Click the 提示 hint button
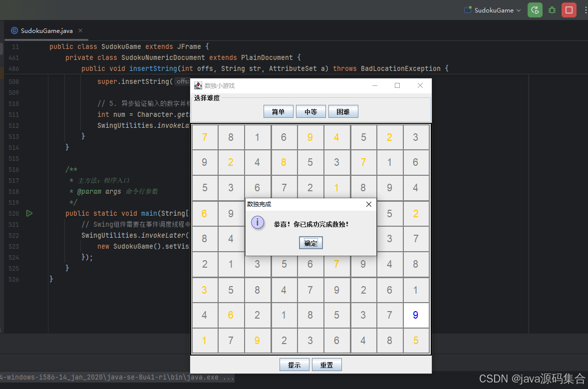The width and height of the screenshot is (588, 389). (x=294, y=365)
